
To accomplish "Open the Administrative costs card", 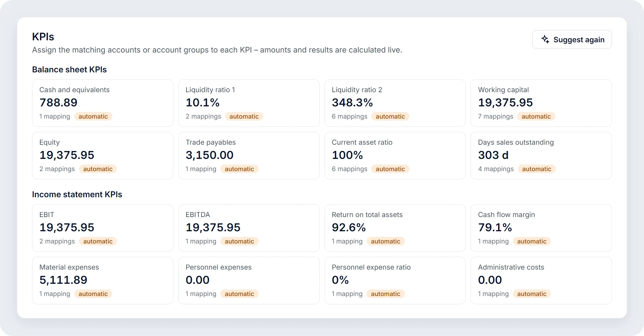I will [541, 280].
